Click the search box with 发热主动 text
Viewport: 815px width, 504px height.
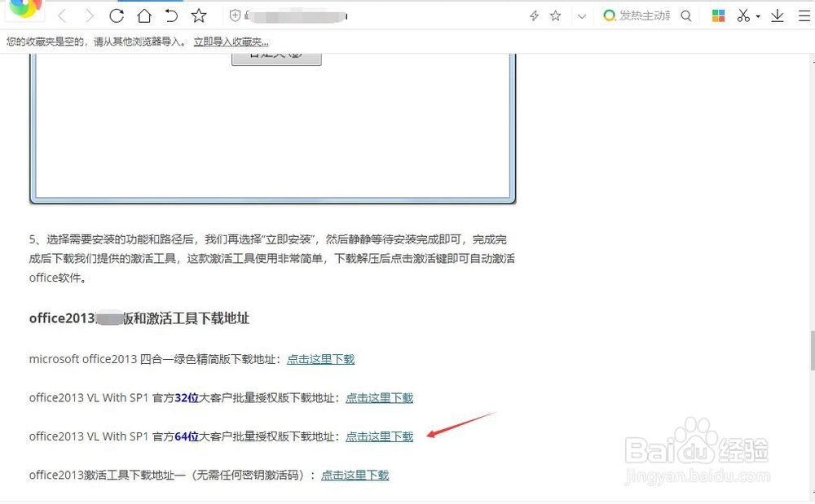click(x=645, y=16)
